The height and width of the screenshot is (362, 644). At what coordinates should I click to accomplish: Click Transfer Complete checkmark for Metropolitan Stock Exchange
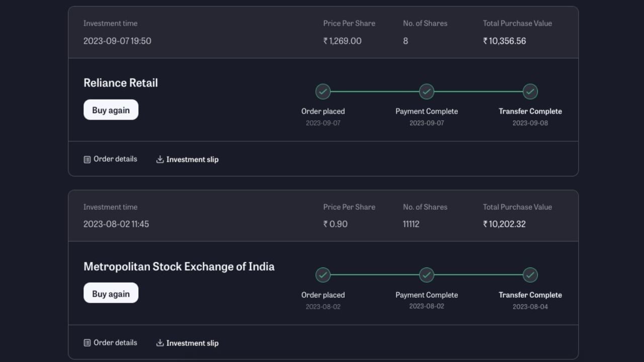[530, 275]
